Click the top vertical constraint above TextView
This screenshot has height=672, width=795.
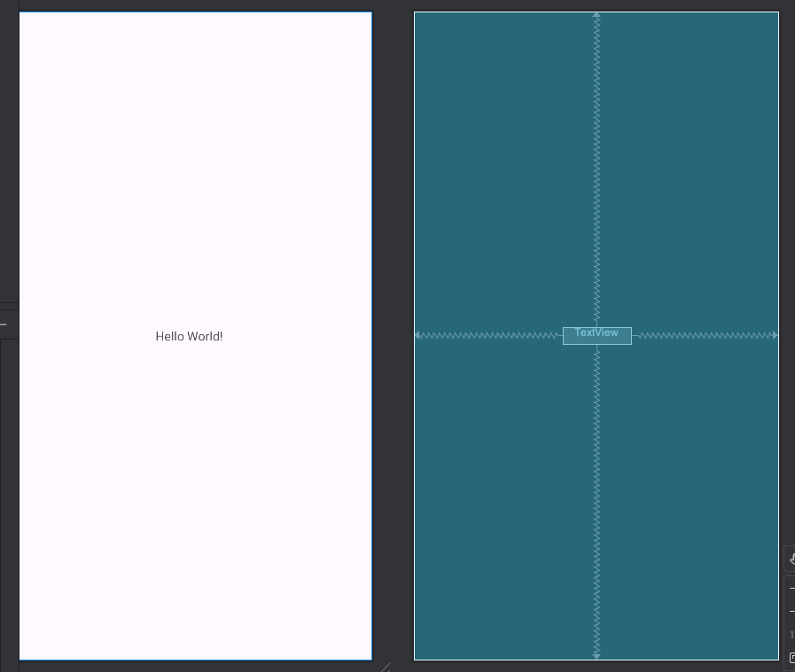click(x=596, y=168)
